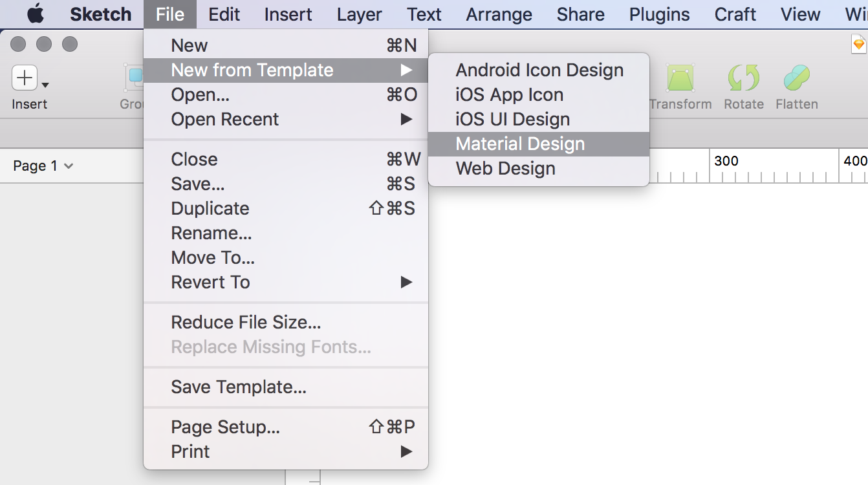Click the Sketch application menu
The width and height of the screenshot is (868, 485).
pyautogui.click(x=100, y=14)
